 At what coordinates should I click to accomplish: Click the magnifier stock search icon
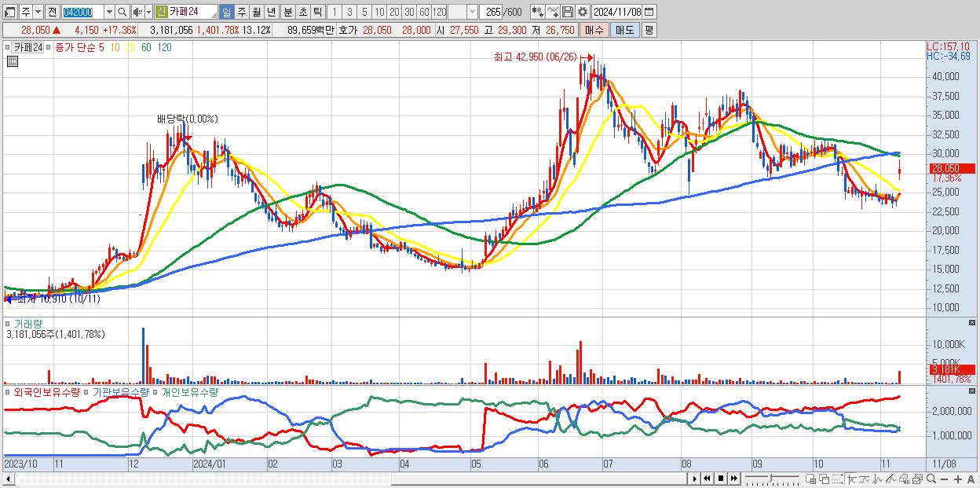point(122,12)
